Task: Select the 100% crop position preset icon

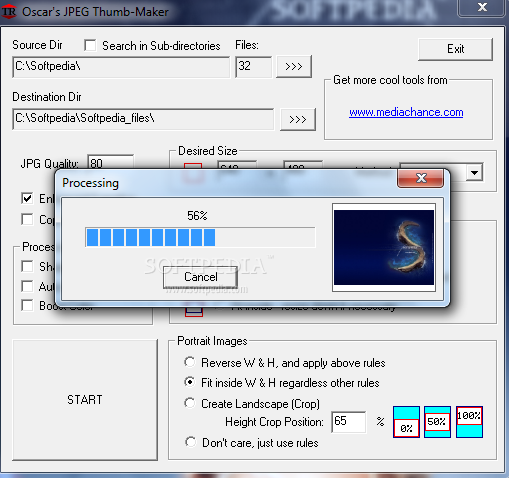Action: coord(469,422)
